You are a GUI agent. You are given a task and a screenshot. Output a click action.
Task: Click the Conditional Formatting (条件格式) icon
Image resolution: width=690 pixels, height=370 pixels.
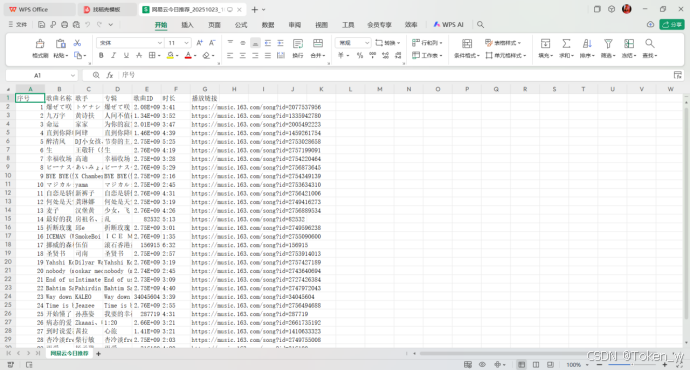tap(467, 44)
